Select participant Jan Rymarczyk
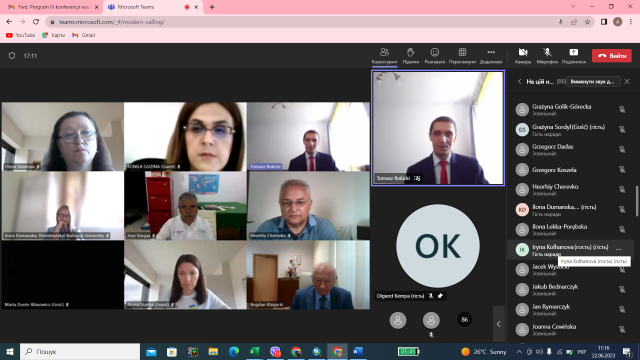640x360 pixels. pos(571,309)
